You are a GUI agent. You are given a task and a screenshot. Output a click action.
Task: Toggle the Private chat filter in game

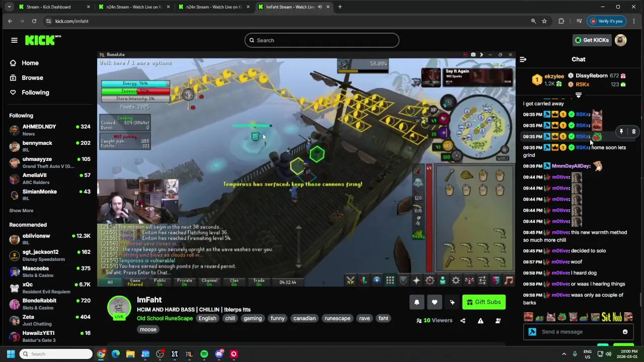click(185, 282)
